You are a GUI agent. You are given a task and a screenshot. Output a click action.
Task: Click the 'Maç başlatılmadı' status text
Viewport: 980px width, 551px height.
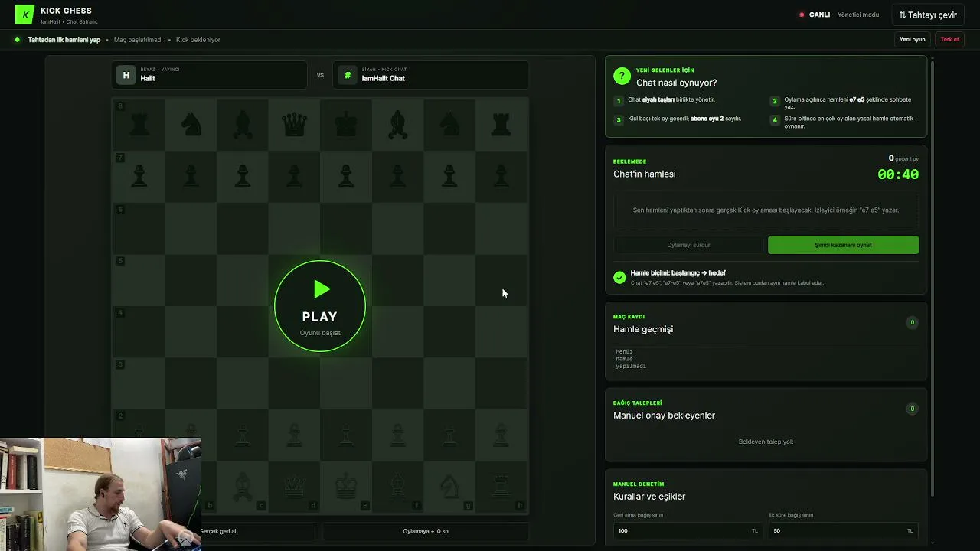click(139, 40)
